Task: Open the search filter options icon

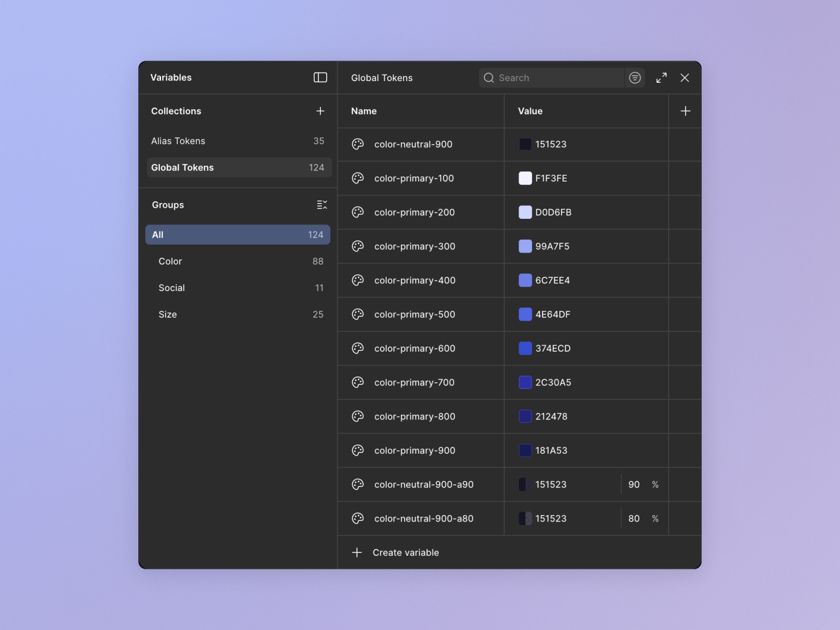Action: (x=635, y=78)
